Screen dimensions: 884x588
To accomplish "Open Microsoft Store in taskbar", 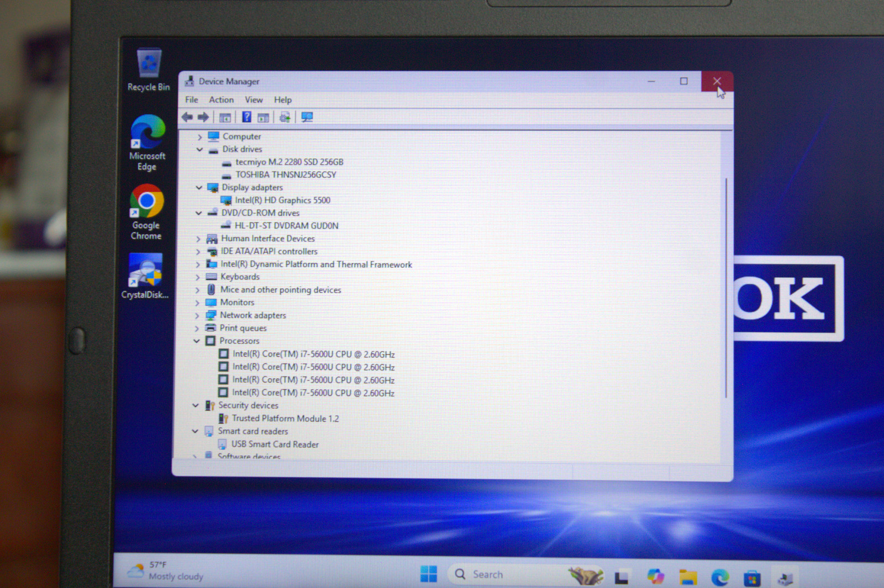I will click(x=752, y=578).
